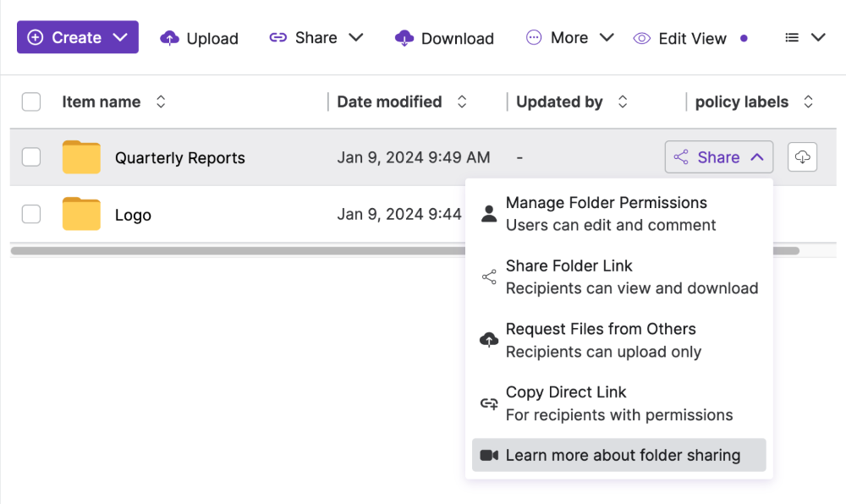
Task: Sort by Date modified using sort arrows
Action: [x=462, y=102]
